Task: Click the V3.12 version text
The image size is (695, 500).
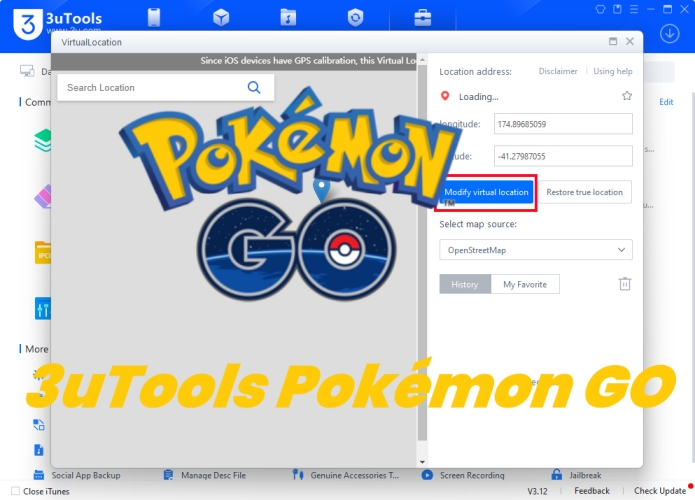Action: (x=537, y=491)
